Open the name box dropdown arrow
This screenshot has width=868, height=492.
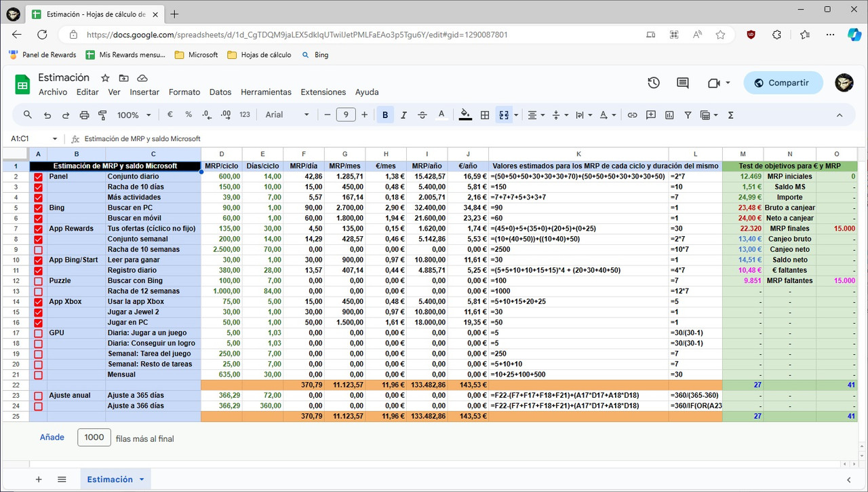tap(54, 138)
